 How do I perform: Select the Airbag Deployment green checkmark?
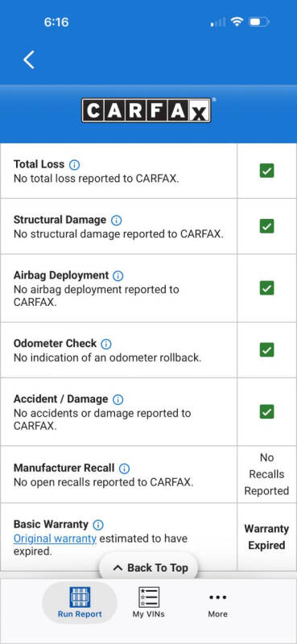point(267,288)
